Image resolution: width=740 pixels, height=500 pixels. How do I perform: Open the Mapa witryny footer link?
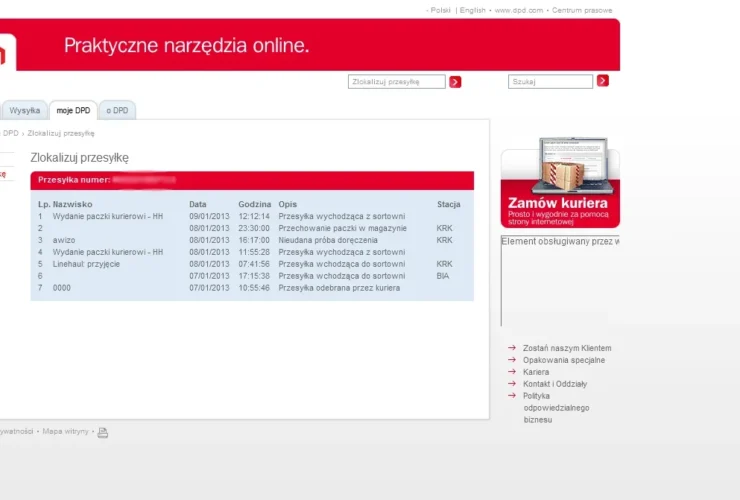pos(66,431)
